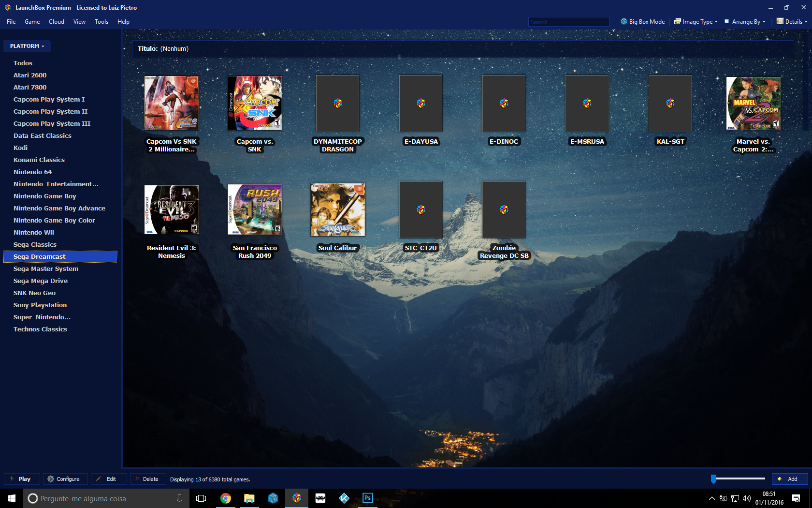Open Google Chrome from taskbar
The width and height of the screenshot is (812, 508).
click(x=225, y=498)
